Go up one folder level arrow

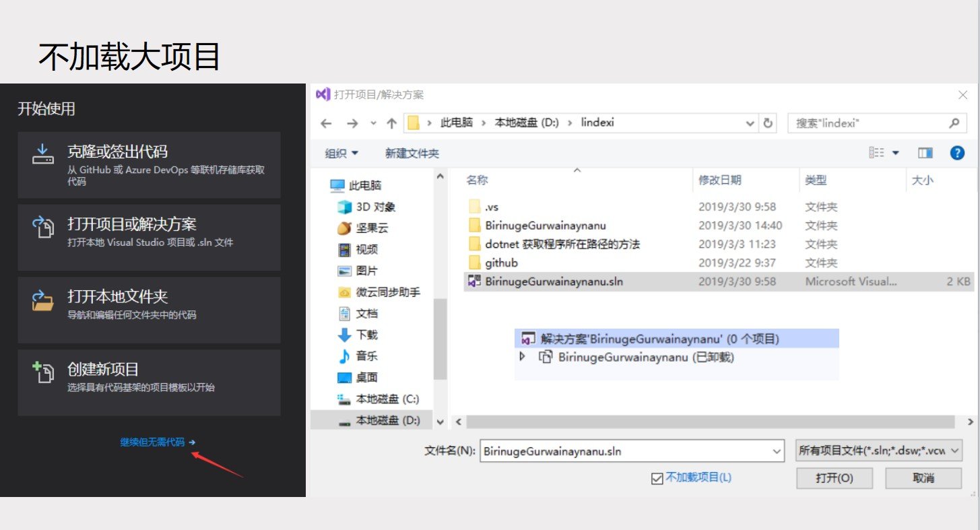click(x=391, y=123)
